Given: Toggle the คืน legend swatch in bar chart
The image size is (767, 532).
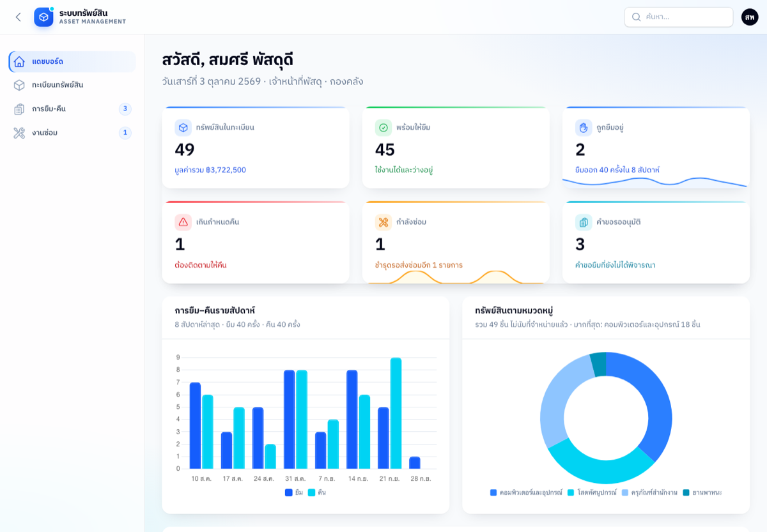Looking at the screenshot, I should pyautogui.click(x=312, y=492).
